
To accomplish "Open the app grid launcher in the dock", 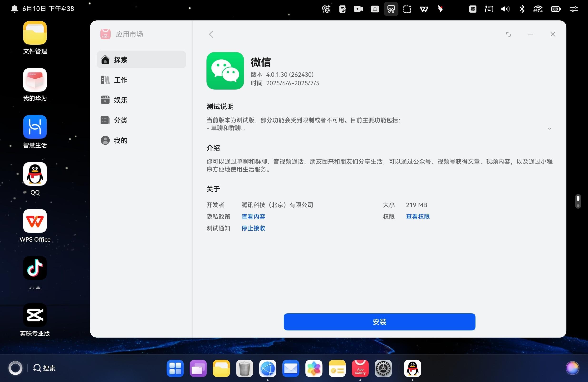I will pos(175,368).
